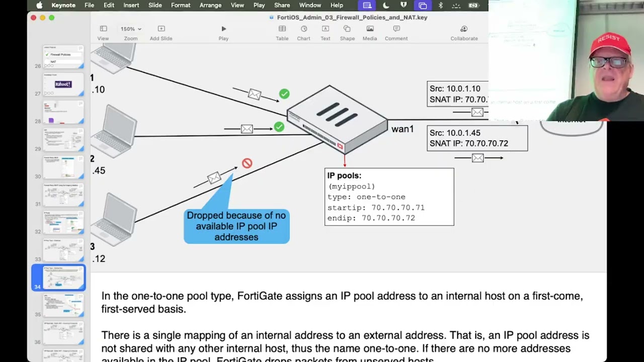Screen dimensions: 644x362
Task: Click the battery icon in menu bar
Action: click(473, 6)
